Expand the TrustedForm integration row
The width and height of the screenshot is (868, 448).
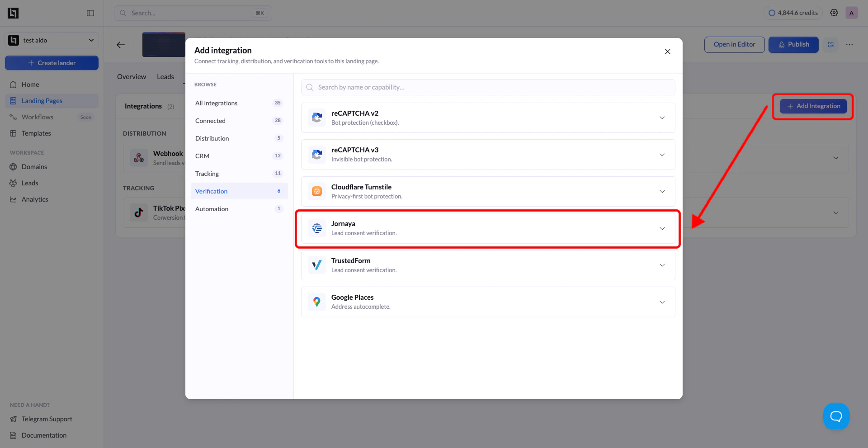pyautogui.click(x=662, y=265)
